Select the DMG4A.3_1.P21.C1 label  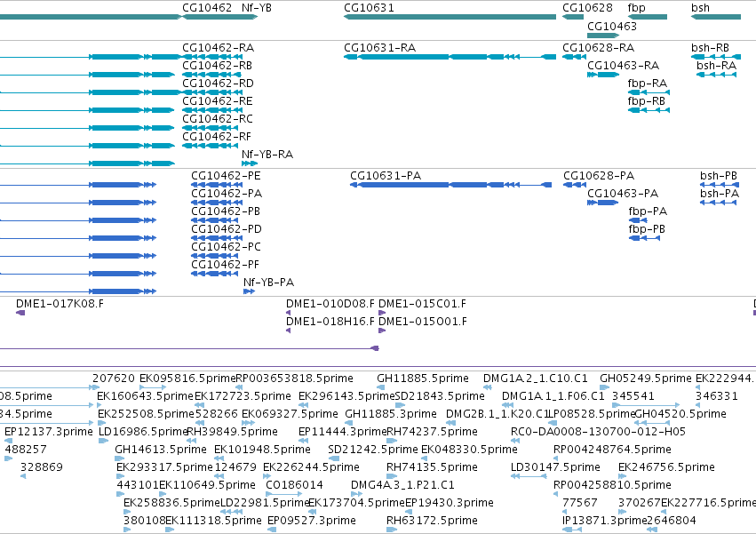pos(402,485)
